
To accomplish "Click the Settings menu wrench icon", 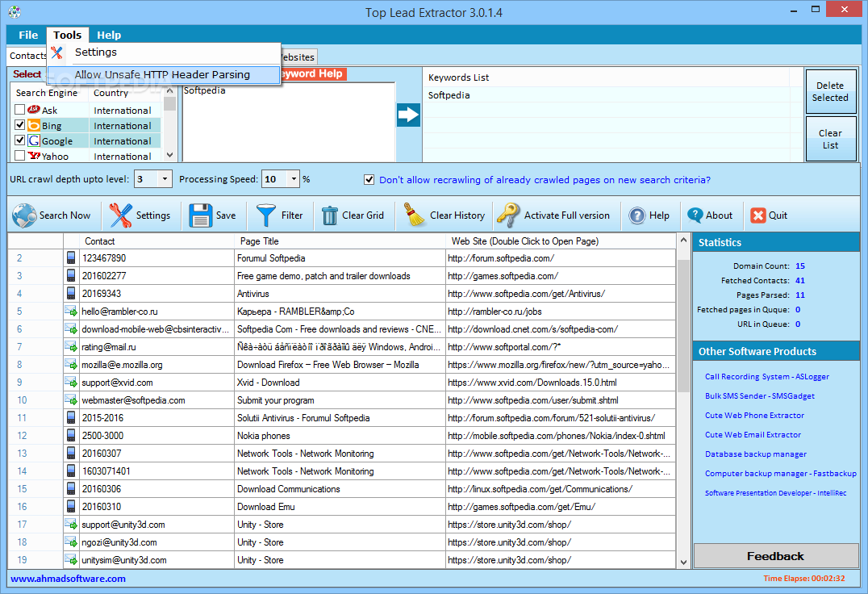I will [57, 52].
